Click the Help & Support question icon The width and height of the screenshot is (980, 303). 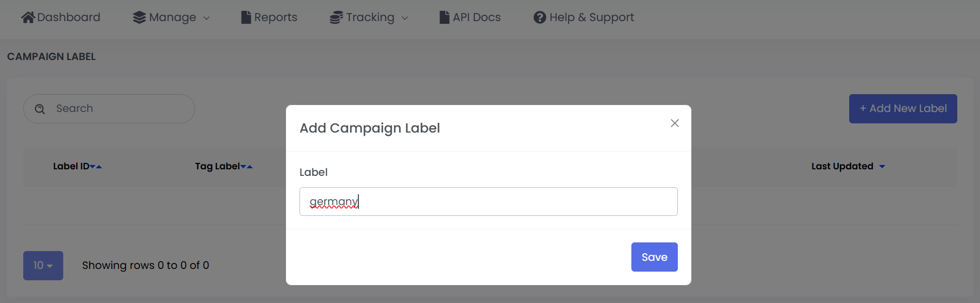pyautogui.click(x=539, y=17)
